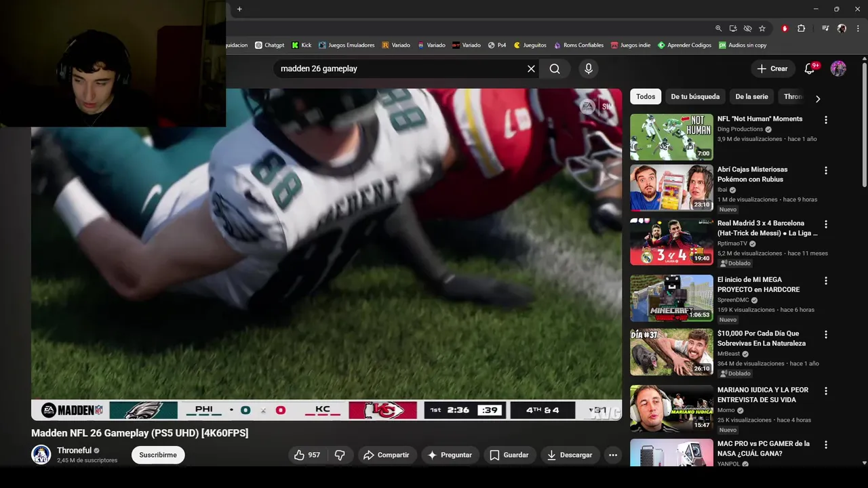Open the Ps4 bookmark

pyautogui.click(x=497, y=45)
